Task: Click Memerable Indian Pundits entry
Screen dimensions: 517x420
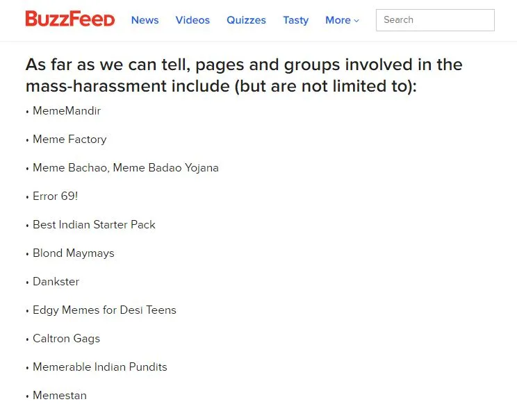Action: tap(100, 367)
